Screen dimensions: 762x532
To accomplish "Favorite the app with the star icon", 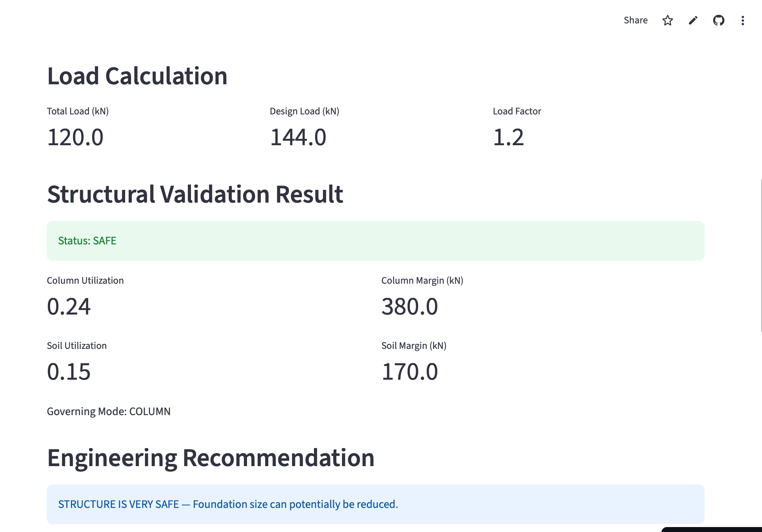I will [667, 21].
